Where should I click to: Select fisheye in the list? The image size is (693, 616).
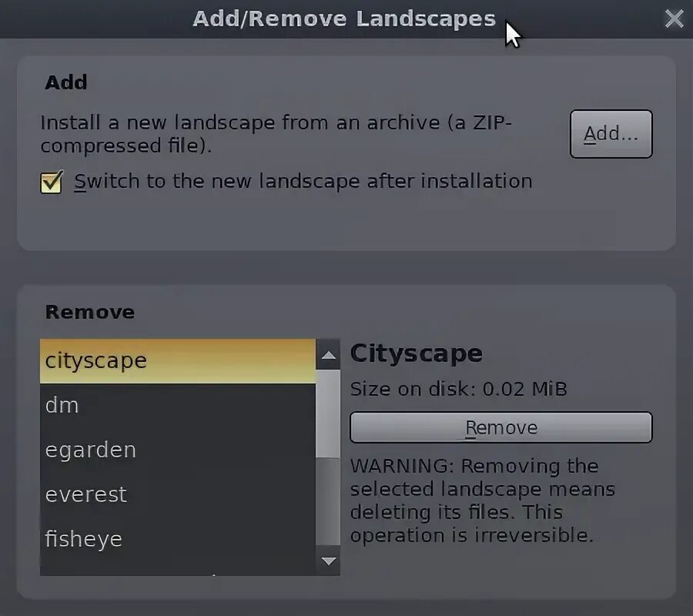178,539
